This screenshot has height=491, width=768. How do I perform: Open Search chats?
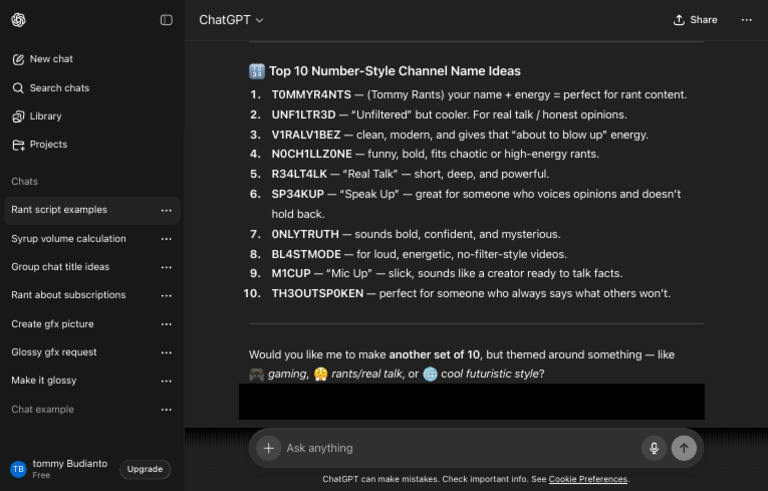(x=59, y=88)
